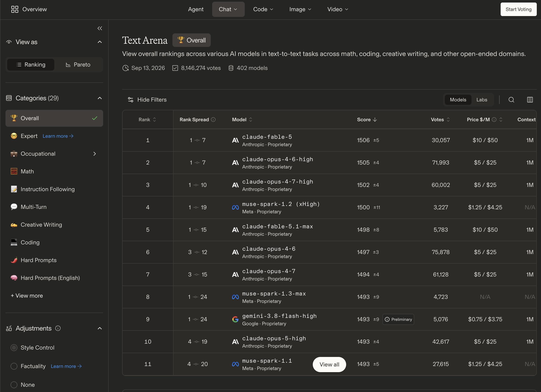
Task: Click the chili pepper Hard Prompts icon
Action: (14, 260)
